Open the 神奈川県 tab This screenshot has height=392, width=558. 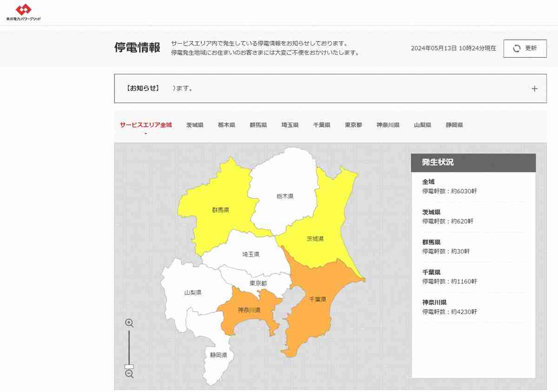pyautogui.click(x=388, y=125)
